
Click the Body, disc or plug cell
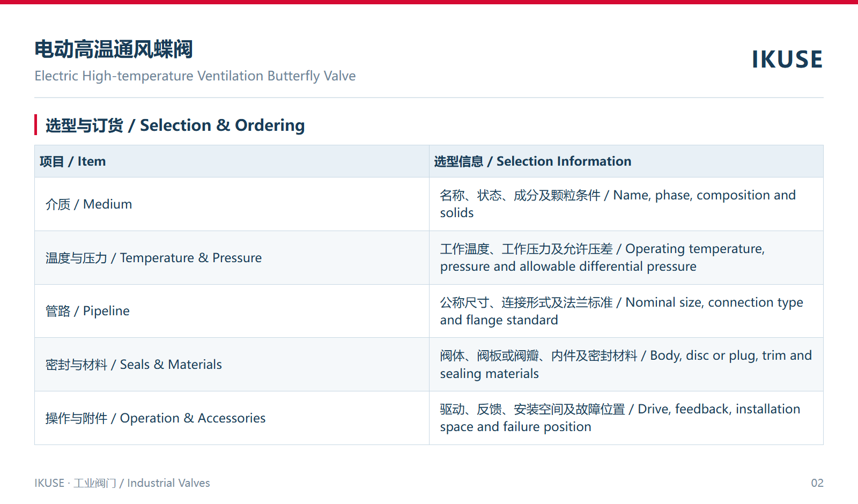click(626, 365)
